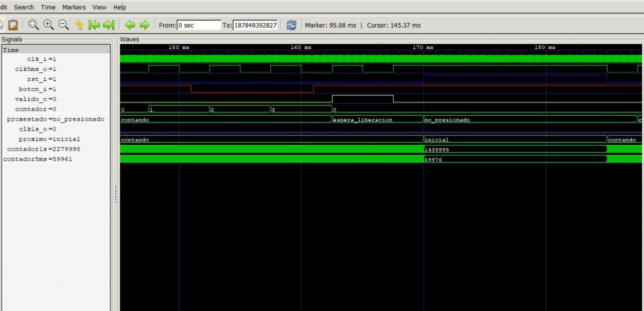Open the Time menu
Viewport: 644px width, 311px height.
(48, 7)
